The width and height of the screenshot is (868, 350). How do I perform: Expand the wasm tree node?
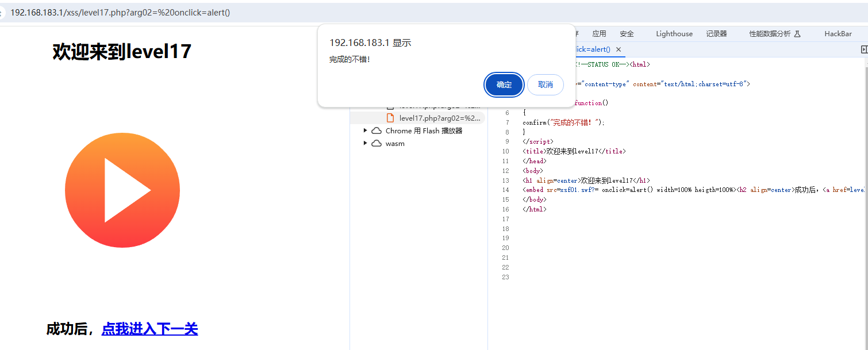[366, 143]
